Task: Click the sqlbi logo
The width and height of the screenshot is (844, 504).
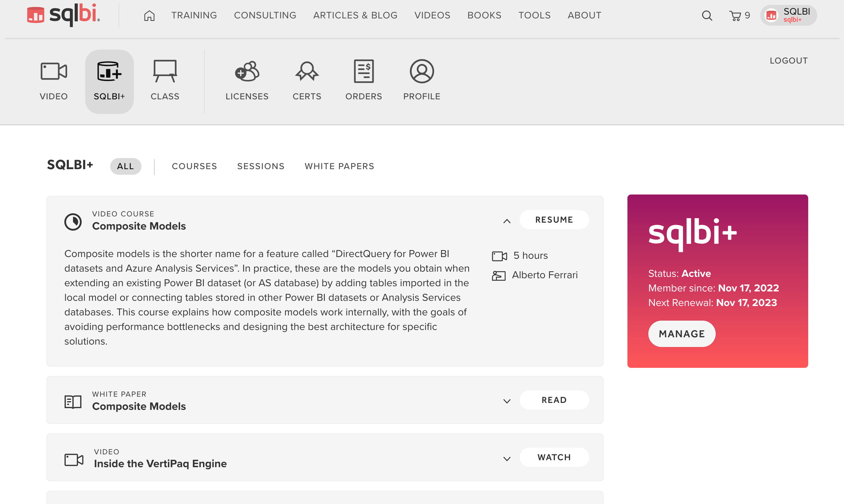Action: click(x=64, y=15)
